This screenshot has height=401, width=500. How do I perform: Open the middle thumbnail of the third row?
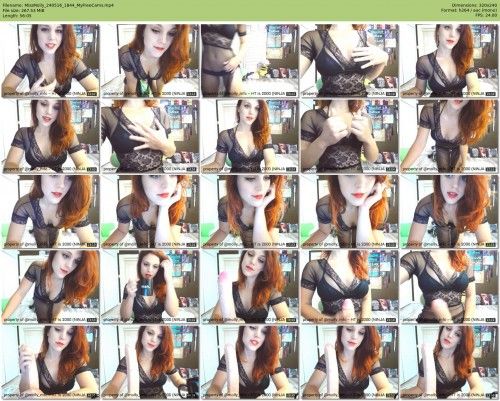[250, 212]
